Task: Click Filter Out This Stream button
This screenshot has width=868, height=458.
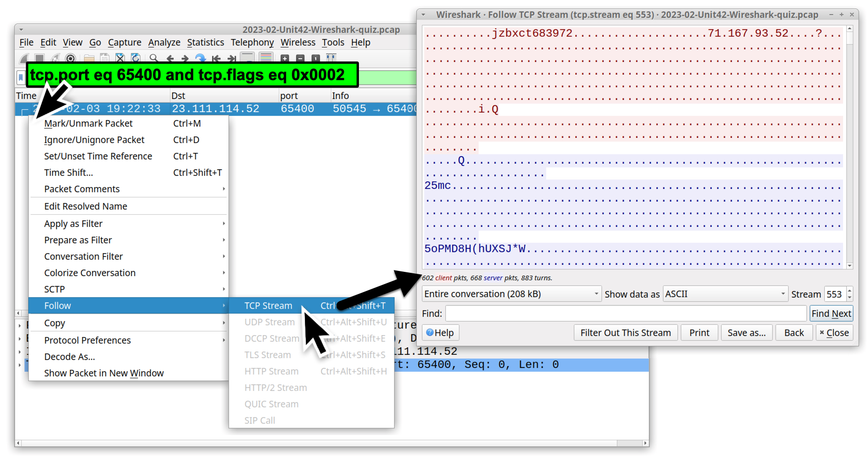Action: (x=625, y=333)
